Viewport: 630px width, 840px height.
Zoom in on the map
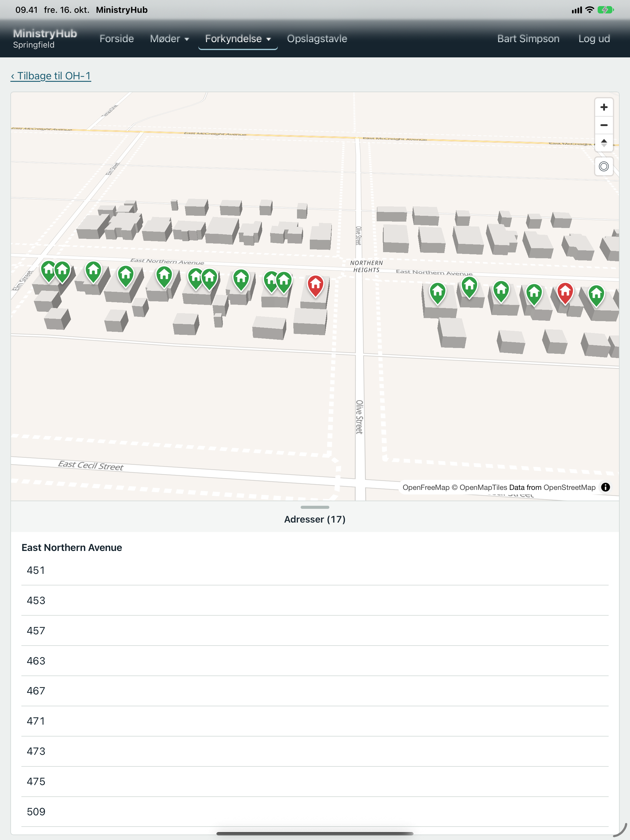coord(603,107)
